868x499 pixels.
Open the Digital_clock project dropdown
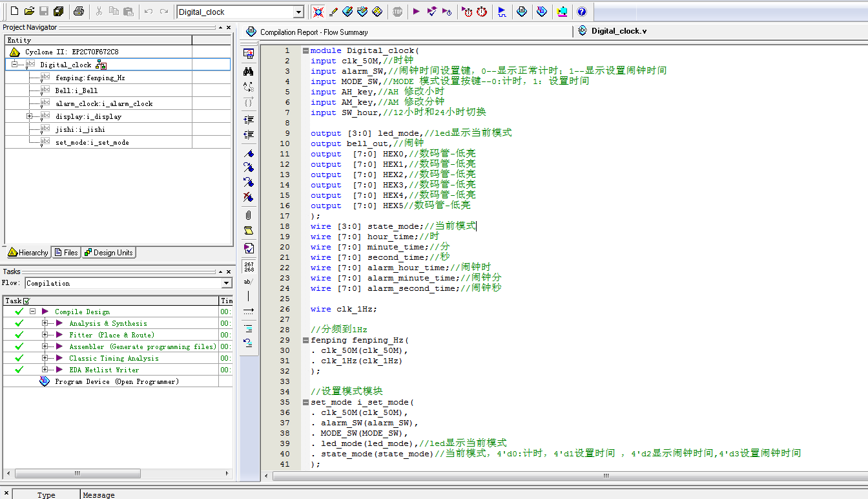click(298, 12)
